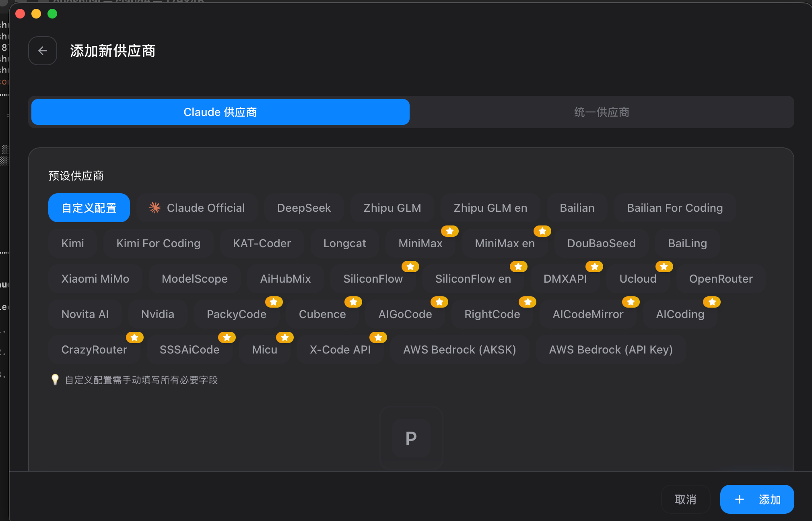Select the AIGoCode preset
812x521 pixels.
click(x=405, y=314)
